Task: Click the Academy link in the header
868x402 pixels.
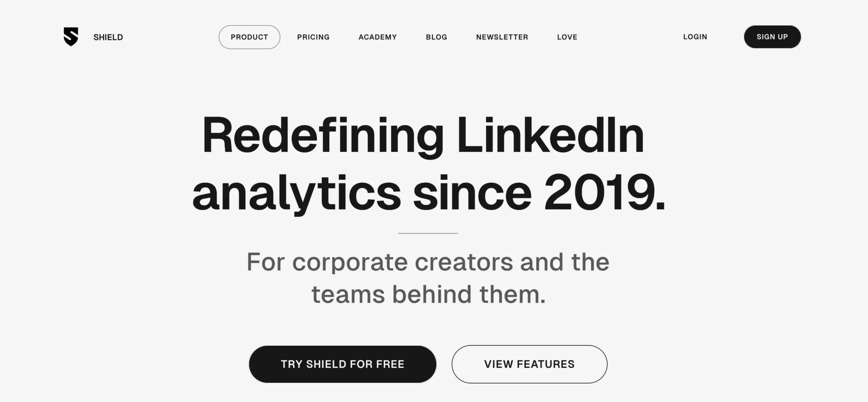Action: click(x=377, y=37)
